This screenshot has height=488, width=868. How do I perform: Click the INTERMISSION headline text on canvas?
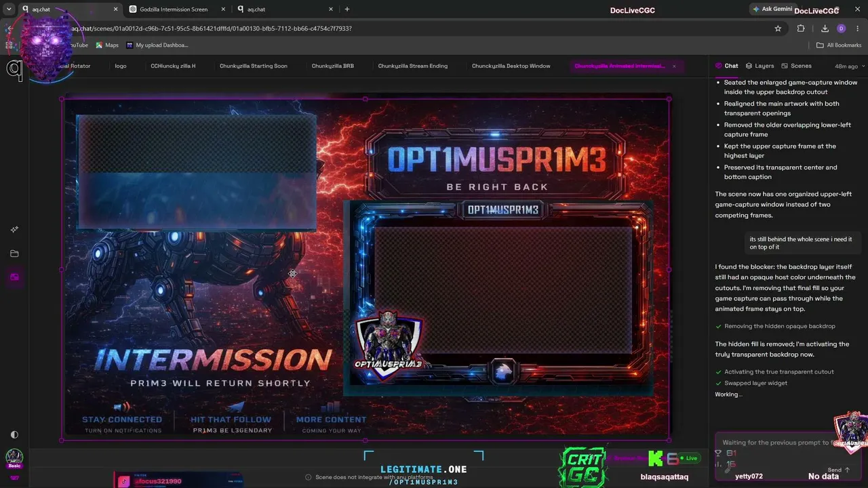click(214, 359)
